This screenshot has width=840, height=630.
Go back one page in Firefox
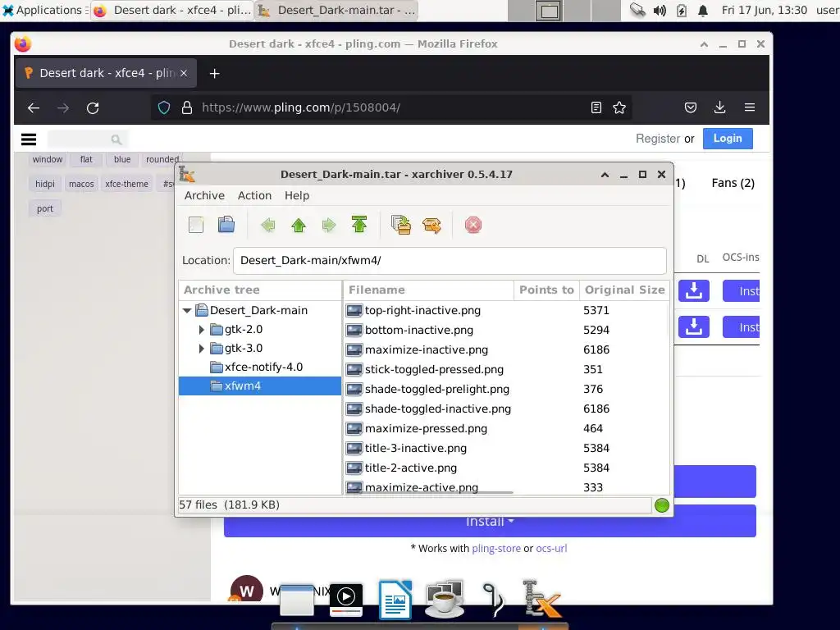34,108
